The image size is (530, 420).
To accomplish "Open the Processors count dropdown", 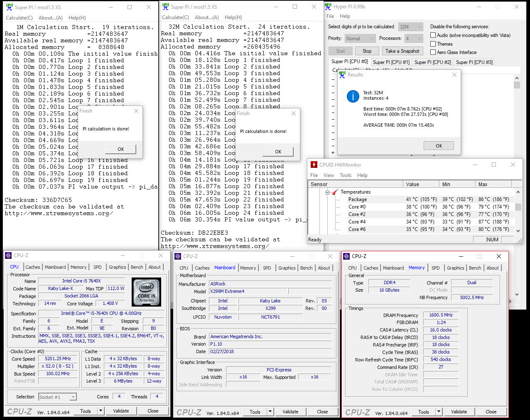I will pyautogui.click(x=414, y=38).
